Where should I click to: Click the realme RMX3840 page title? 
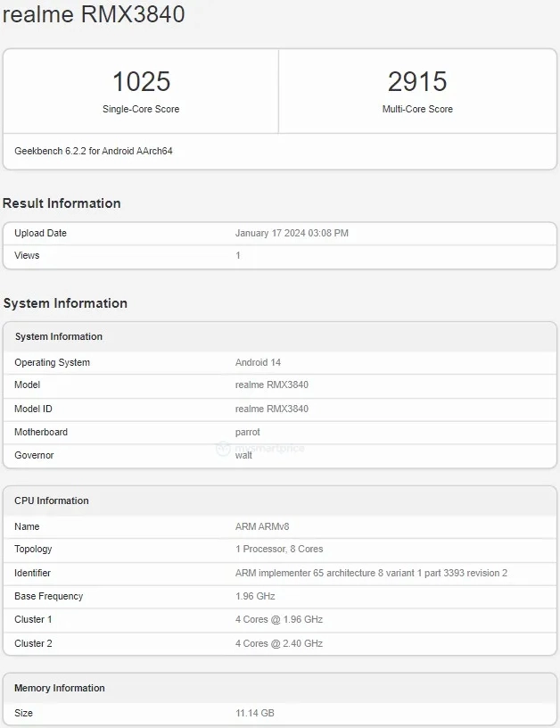[x=94, y=14]
